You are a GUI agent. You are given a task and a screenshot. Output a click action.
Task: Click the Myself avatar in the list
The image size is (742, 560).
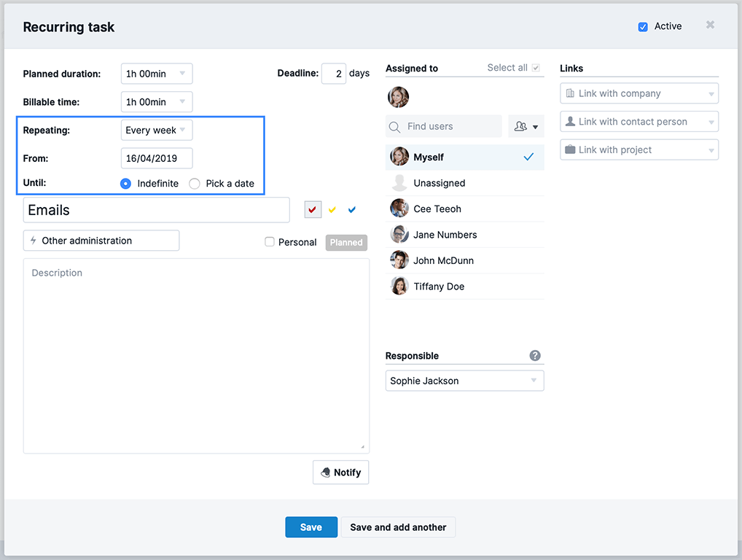click(x=399, y=156)
